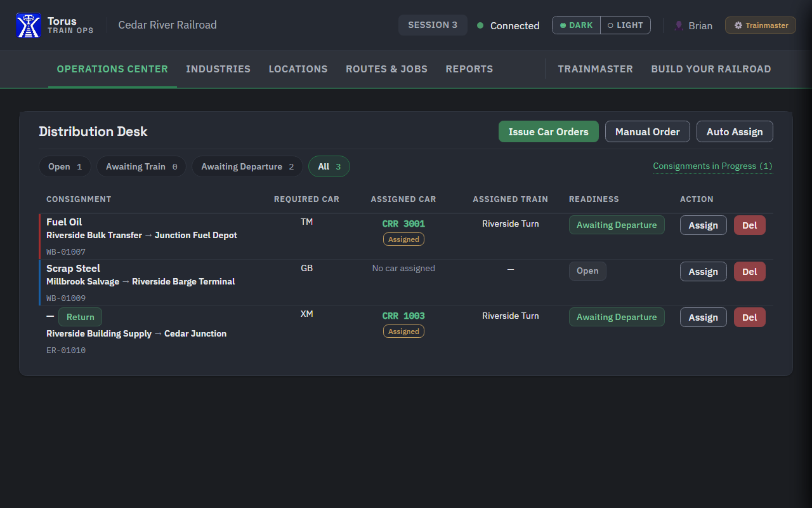The image size is (812, 508).
Task: Click the Return tag badge
Action: coord(80,317)
